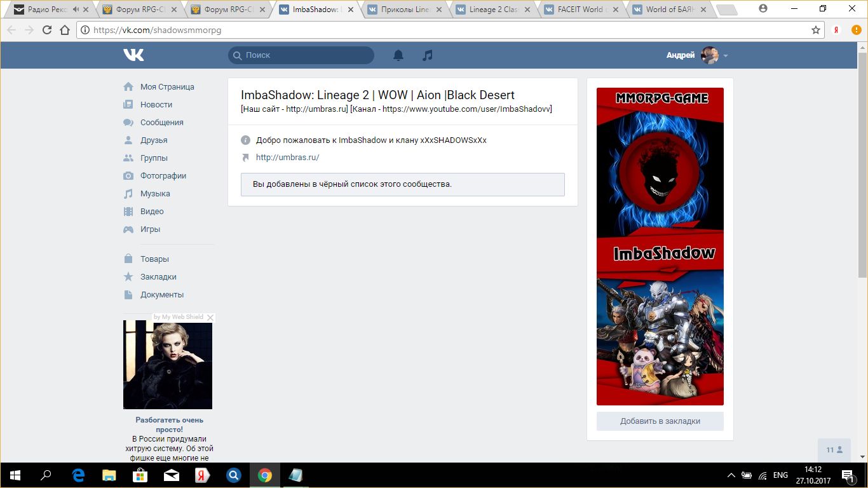Close the My Web Shield advertisement
868x488 pixels.
click(x=210, y=317)
